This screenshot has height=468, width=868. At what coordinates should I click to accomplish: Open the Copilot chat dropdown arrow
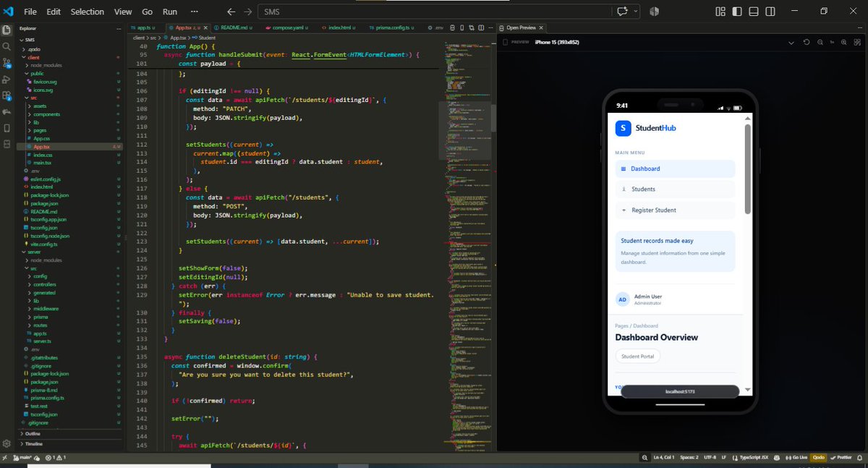[636, 12]
